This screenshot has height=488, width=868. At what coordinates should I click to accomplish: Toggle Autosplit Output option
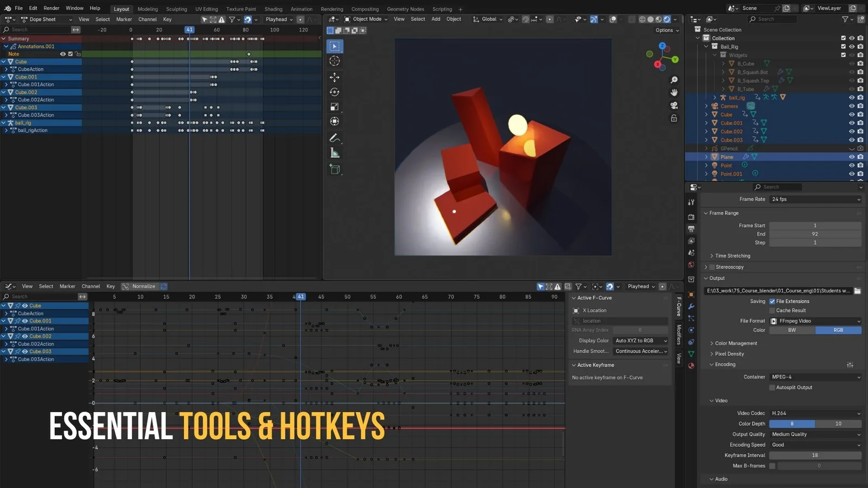pyautogui.click(x=772, y=387)
